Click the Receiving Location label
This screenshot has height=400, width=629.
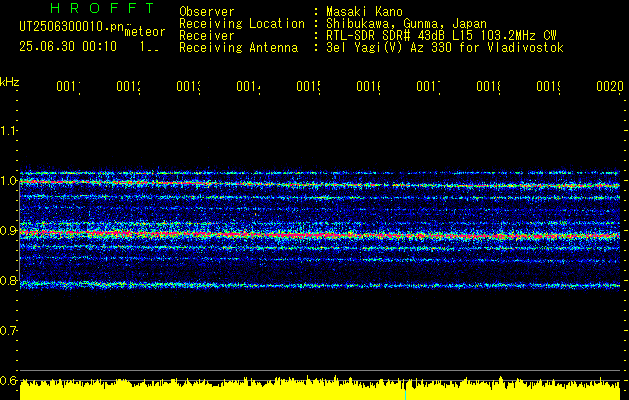tap(242, 24)
